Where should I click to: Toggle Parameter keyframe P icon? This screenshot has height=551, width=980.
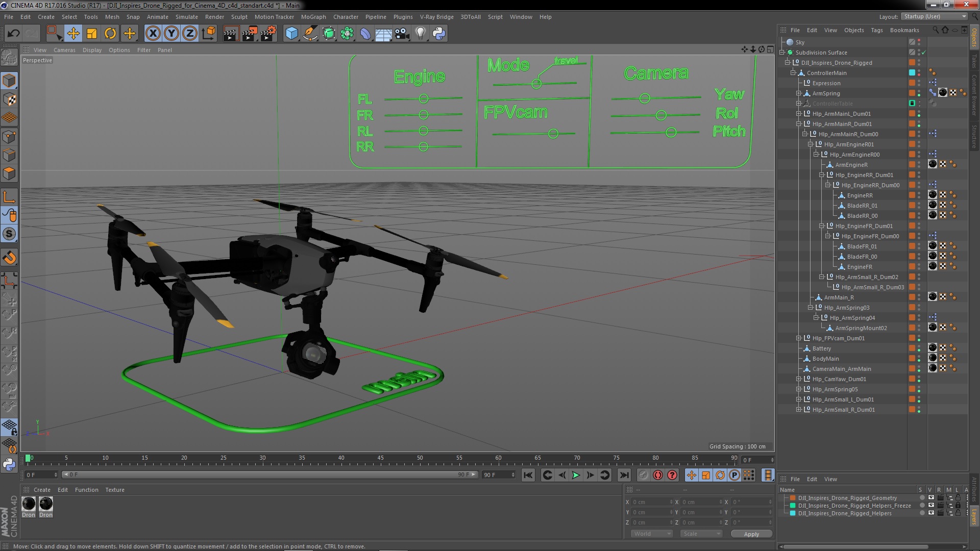[734, 475]
